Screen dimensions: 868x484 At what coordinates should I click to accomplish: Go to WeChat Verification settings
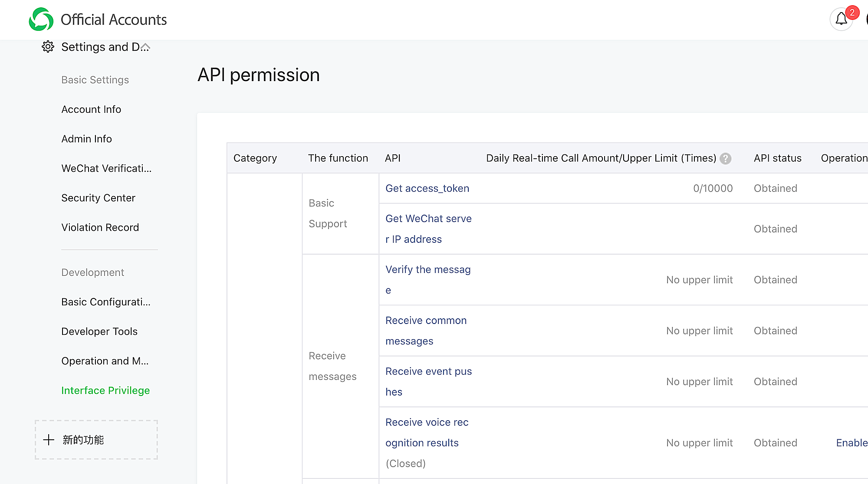click(106, 168)
